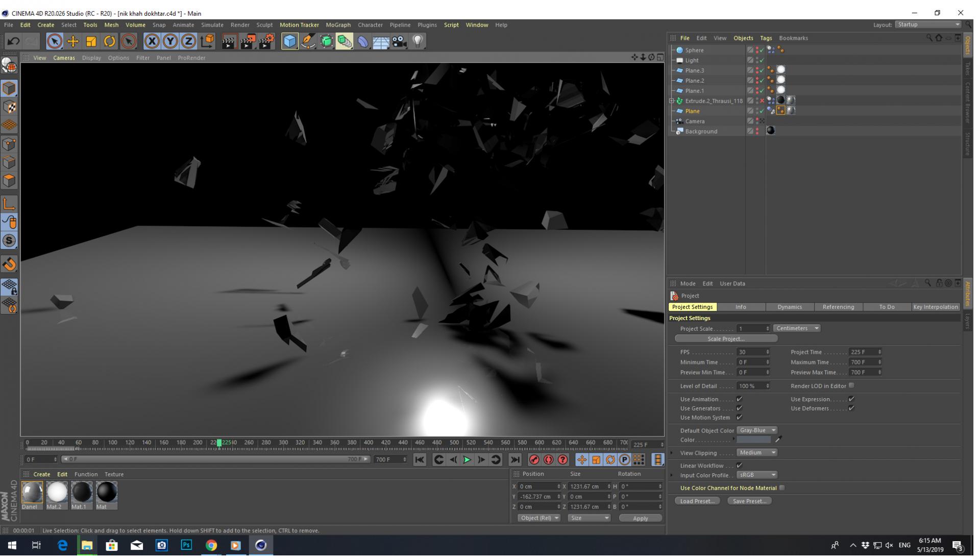Enable Use Motion System checkbox

click(740, 417)
